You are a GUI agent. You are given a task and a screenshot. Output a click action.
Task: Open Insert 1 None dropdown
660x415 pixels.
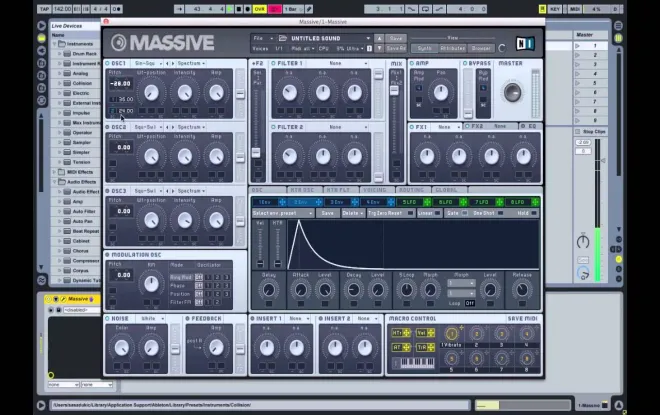pyautogui.click(x=299, y=319)
